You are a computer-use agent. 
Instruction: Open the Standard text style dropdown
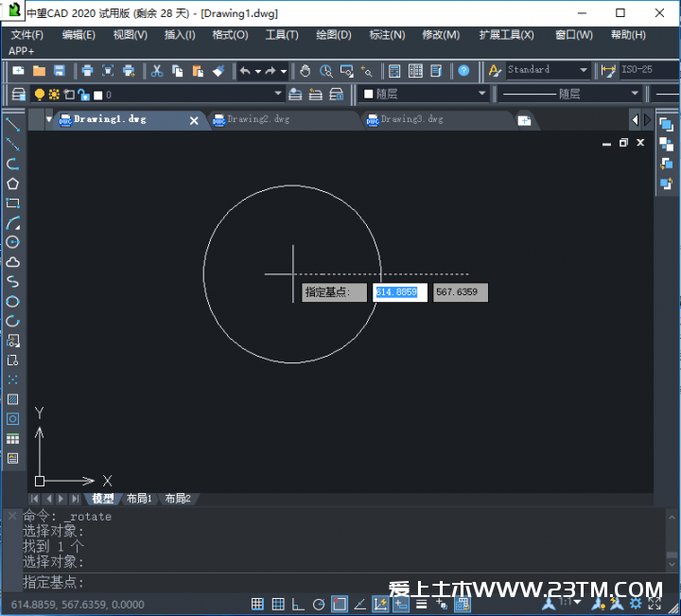pyautogui.click(x=548, y=70)
